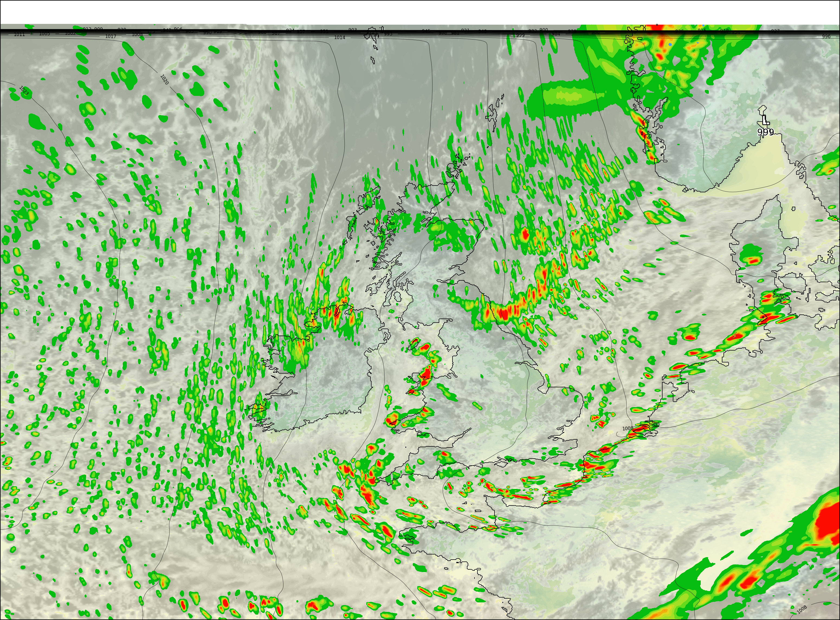Click the large 999 value under the L marker
Screen dimensions: 840x620
tap(765, 132)
